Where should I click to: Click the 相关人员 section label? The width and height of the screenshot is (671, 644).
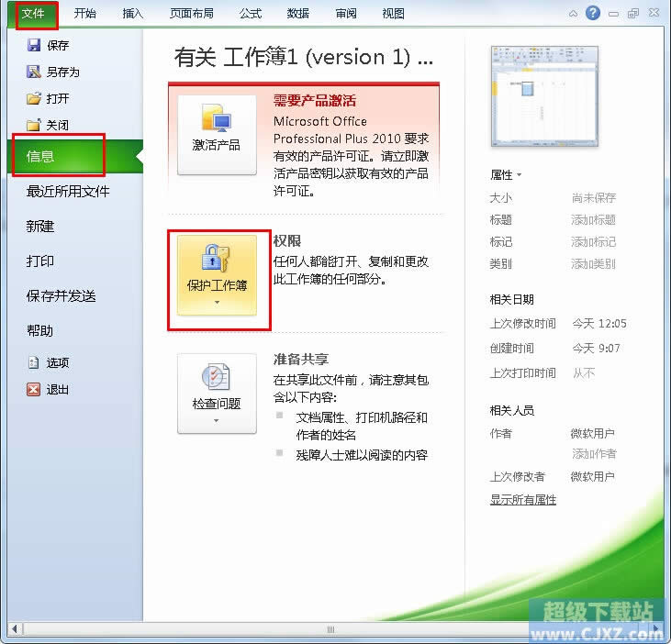click(512, 410)
